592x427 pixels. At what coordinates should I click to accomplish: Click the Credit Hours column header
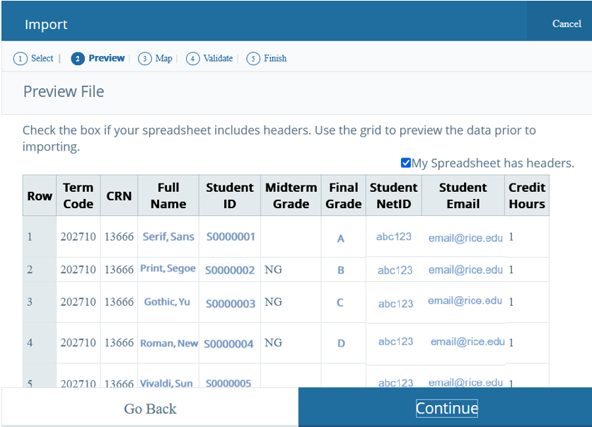click(527, 196)
